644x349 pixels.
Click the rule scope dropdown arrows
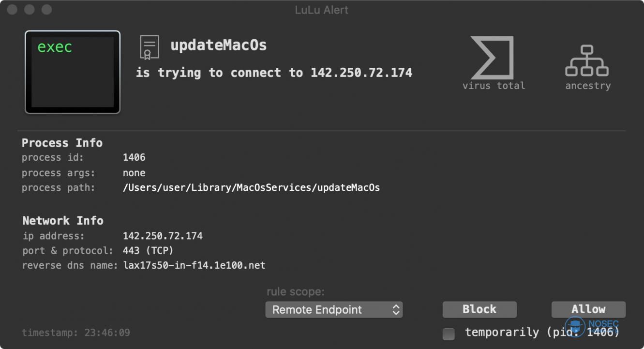click(x=396, y=310)
